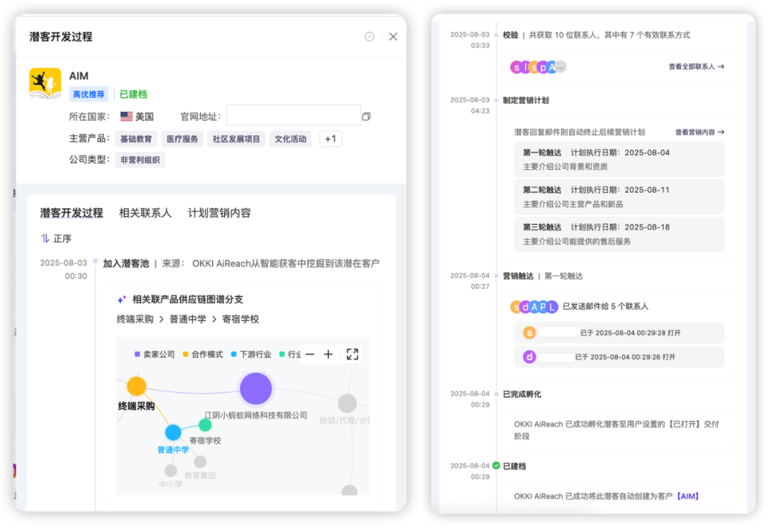The width and height of the screenshot is (774, 532).
Task: Click the US flag icon next to 美国
Action: click(126, 116)
